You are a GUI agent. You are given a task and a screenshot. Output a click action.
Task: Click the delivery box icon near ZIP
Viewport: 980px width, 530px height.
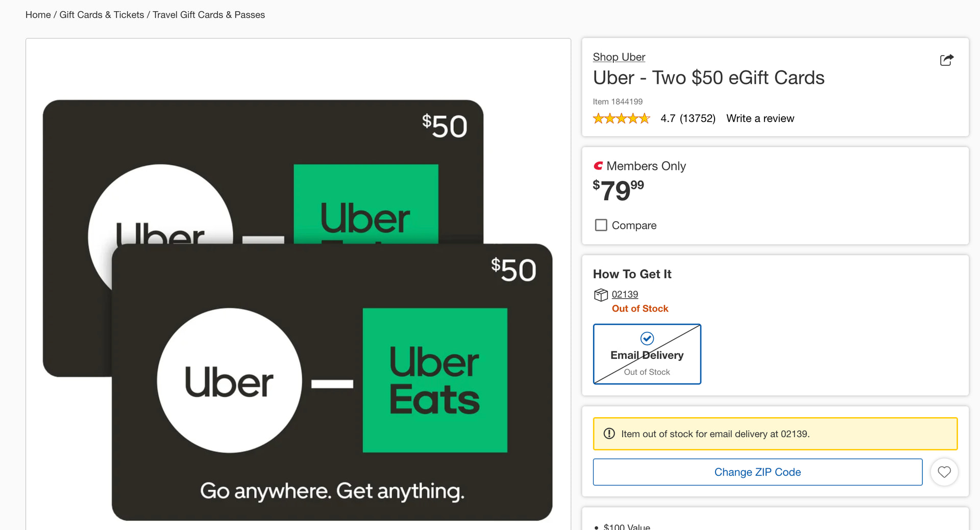[601, 295]
